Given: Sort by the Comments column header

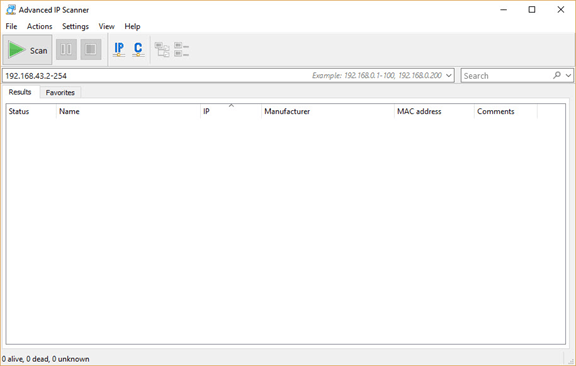Looking at the screenshot, I should click(x=506, y=111).
